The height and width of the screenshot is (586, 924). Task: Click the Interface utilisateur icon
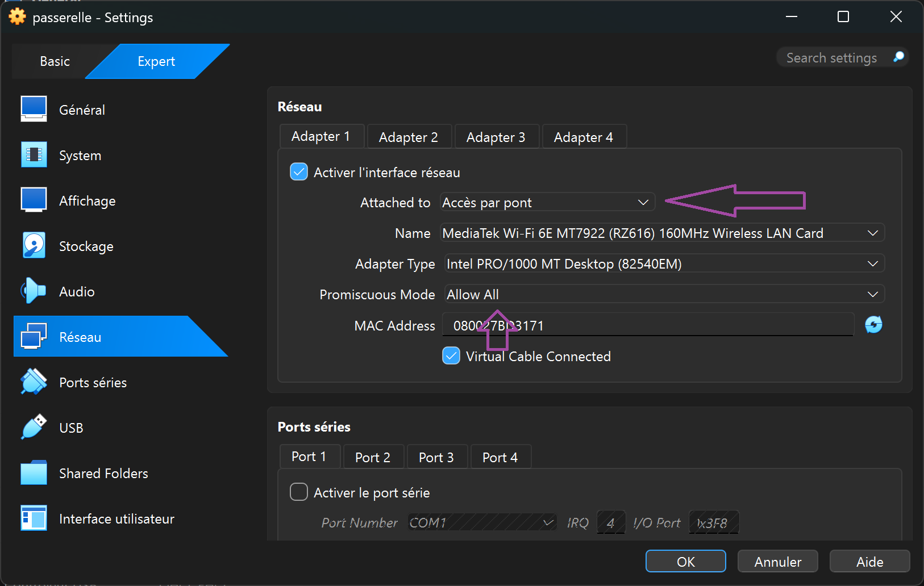pyautogui.click(x=34, y=518)
